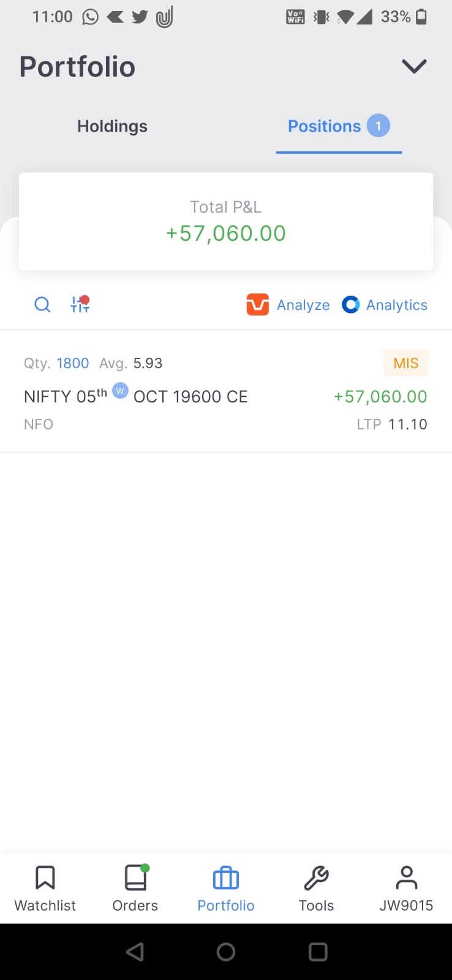Open the JW9015 profile icon

point(407,877)
